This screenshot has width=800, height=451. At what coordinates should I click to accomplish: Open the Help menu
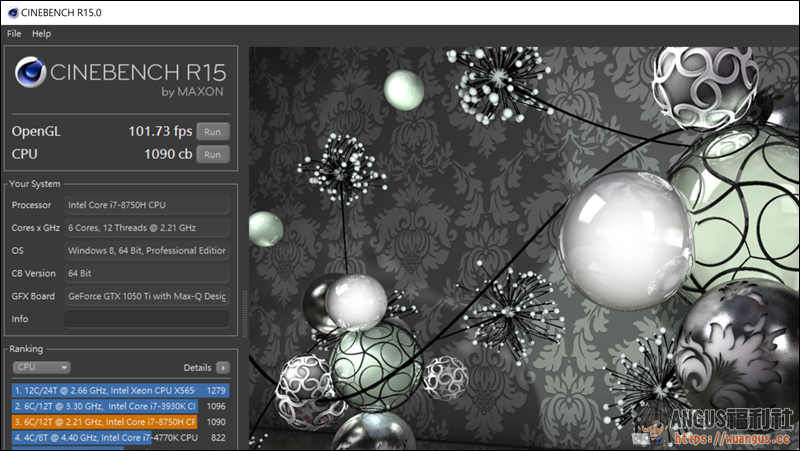[x=41, y=34]
